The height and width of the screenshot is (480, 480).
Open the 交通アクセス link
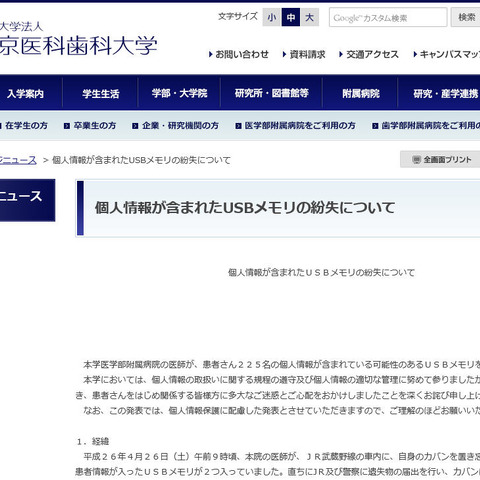[372, 54]
